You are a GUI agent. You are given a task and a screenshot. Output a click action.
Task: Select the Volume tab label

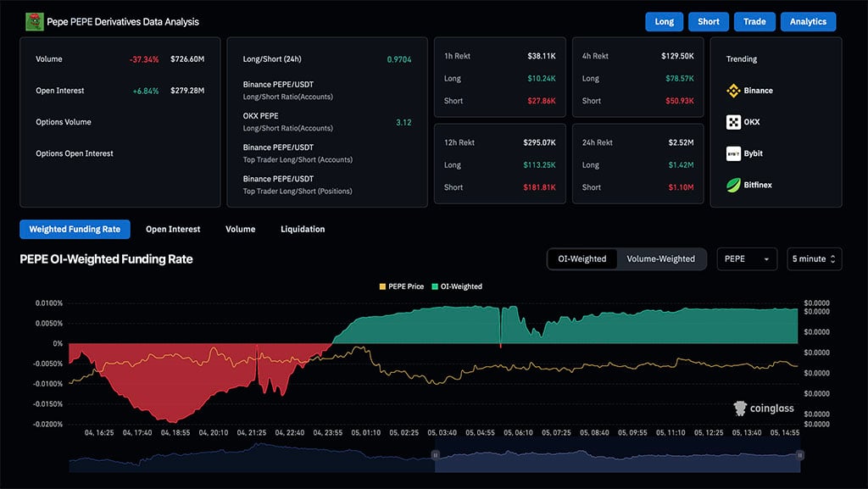point(240,229)
